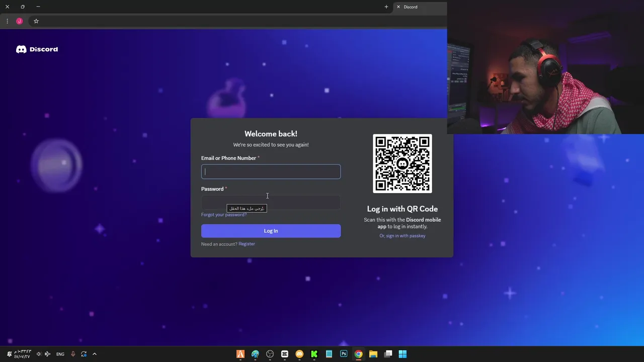The image size is (644, 362).
Task: Click the ENG language indicator
Action: [x=60, y=354]
